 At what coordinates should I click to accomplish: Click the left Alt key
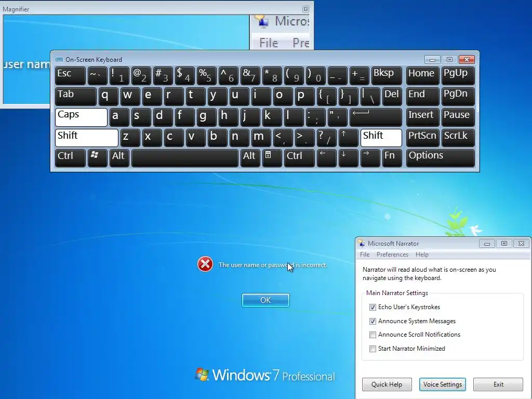(x=119, y=158)
